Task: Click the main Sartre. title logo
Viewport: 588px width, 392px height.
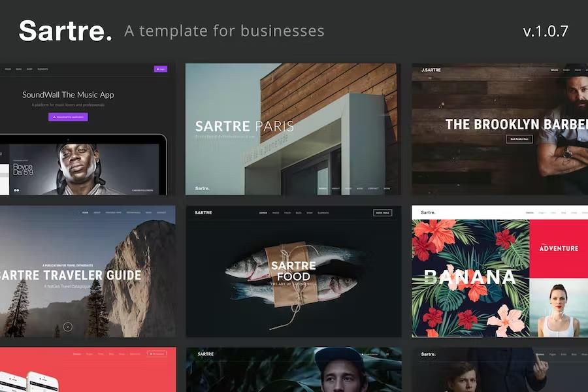Action: 65,31
